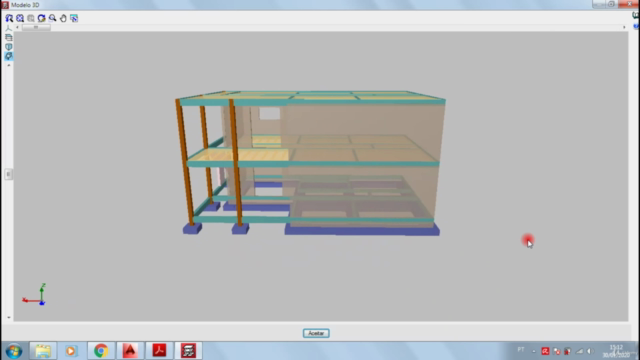Open AutoCAD from the taskbar

pos(130,351)
